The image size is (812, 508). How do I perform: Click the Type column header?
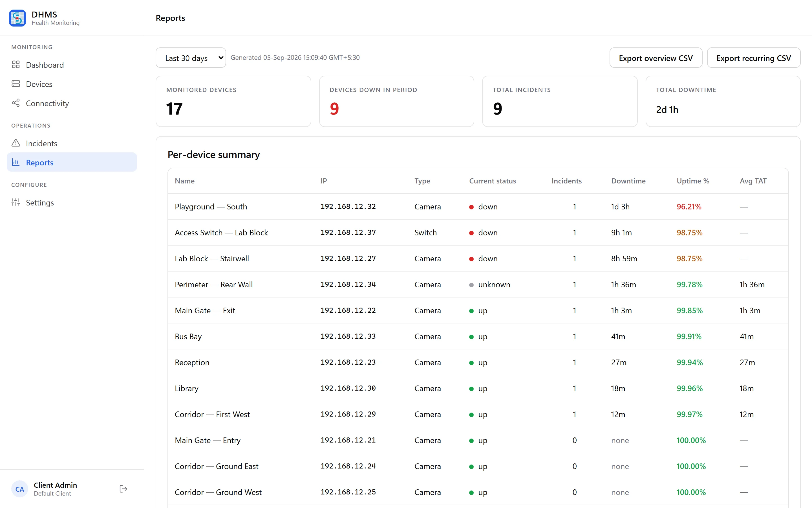pos(422,181)
